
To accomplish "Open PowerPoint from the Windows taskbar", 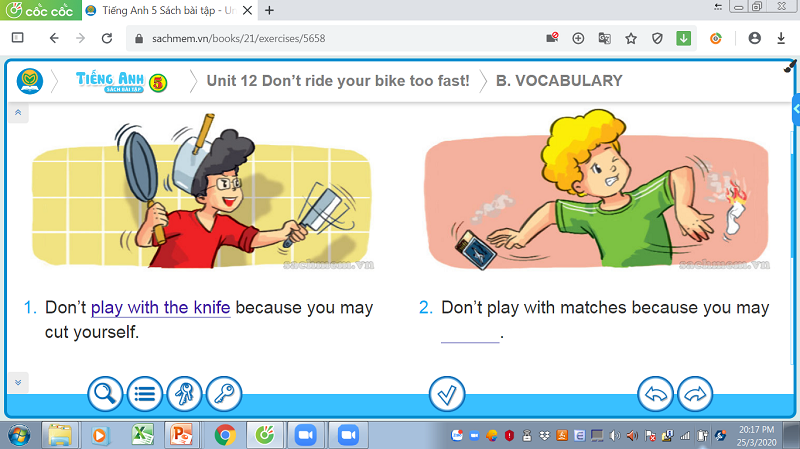I will coord(182,435).
